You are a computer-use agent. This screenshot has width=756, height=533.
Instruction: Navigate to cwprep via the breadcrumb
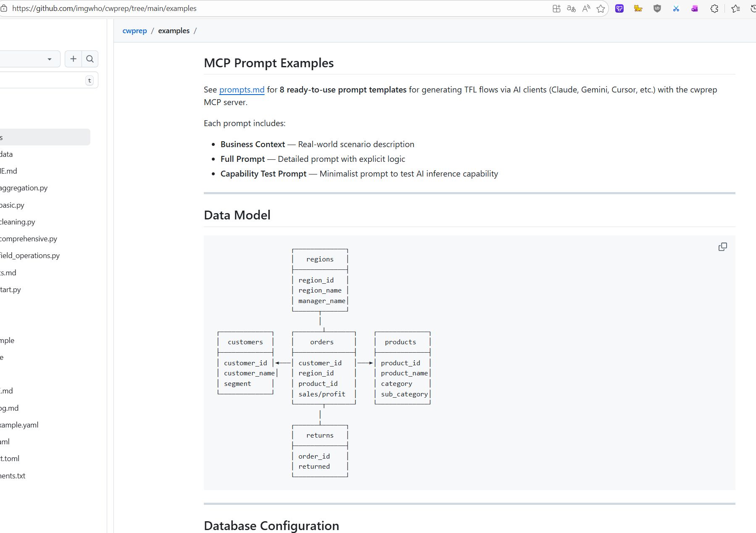coord(134,30)
